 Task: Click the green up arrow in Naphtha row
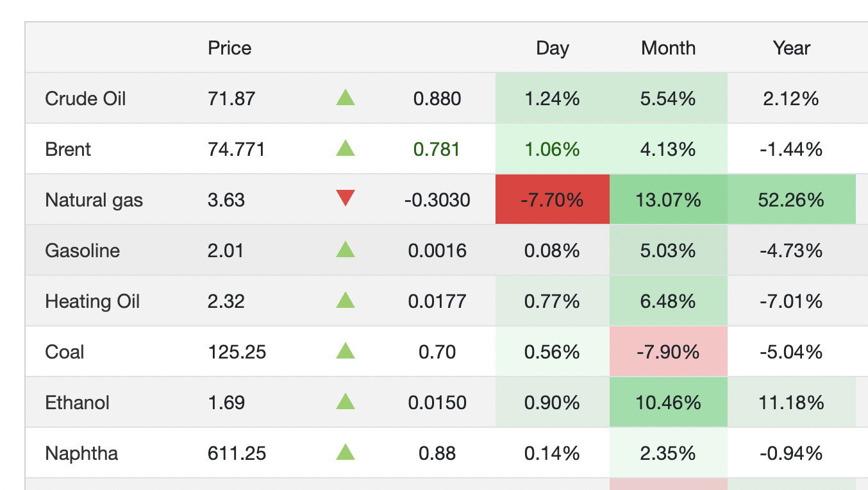(x=346, y=452)
